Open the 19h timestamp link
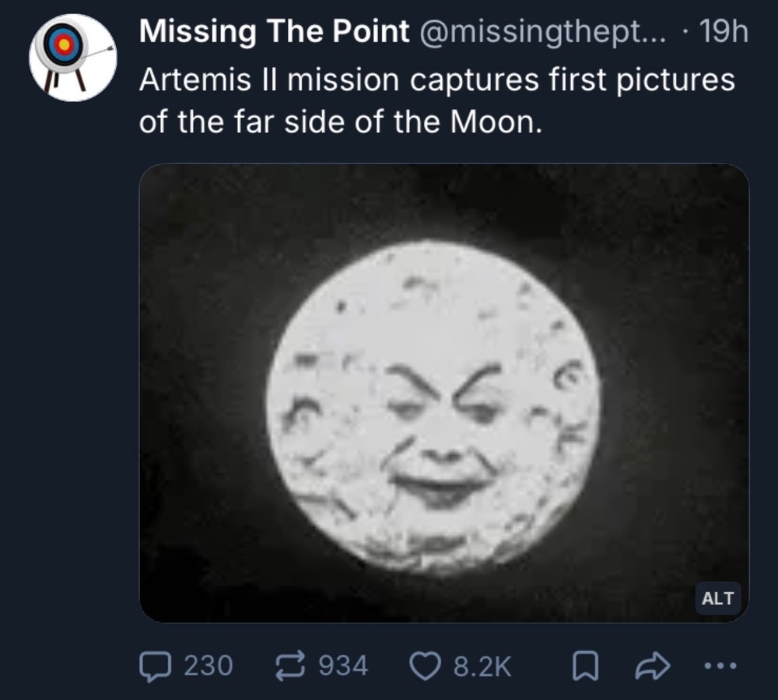The image size is (778, 700). pyautogui.click(x=723, y=32)
